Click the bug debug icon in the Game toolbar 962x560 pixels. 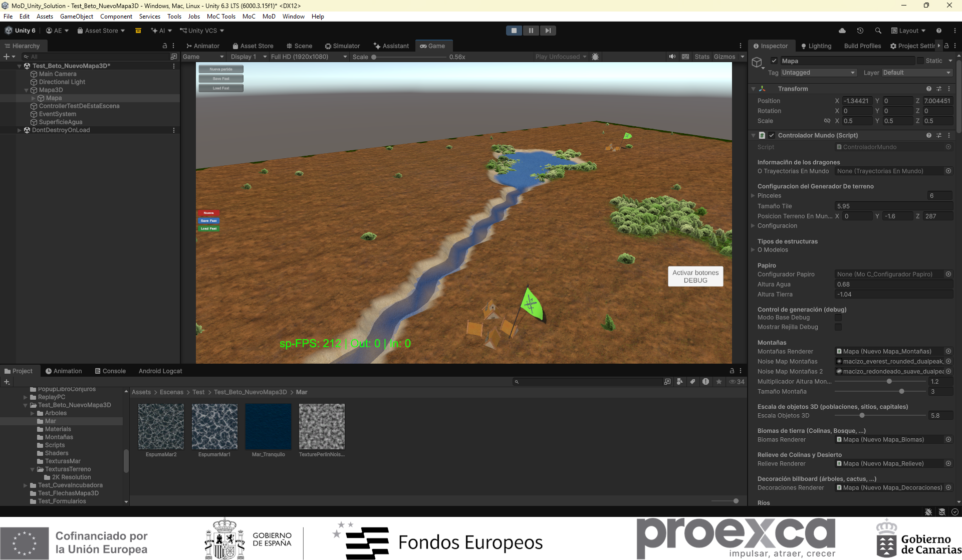pyautogui.click(x=595, y=57)
